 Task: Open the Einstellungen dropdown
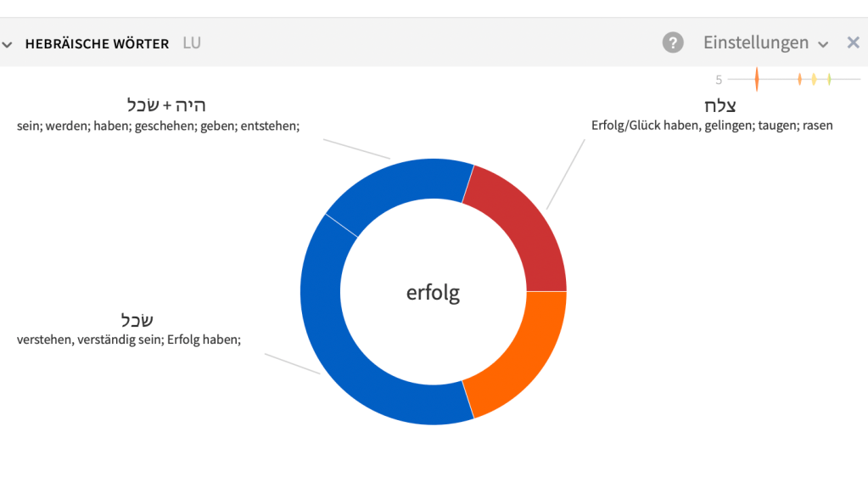pos(765,42)
